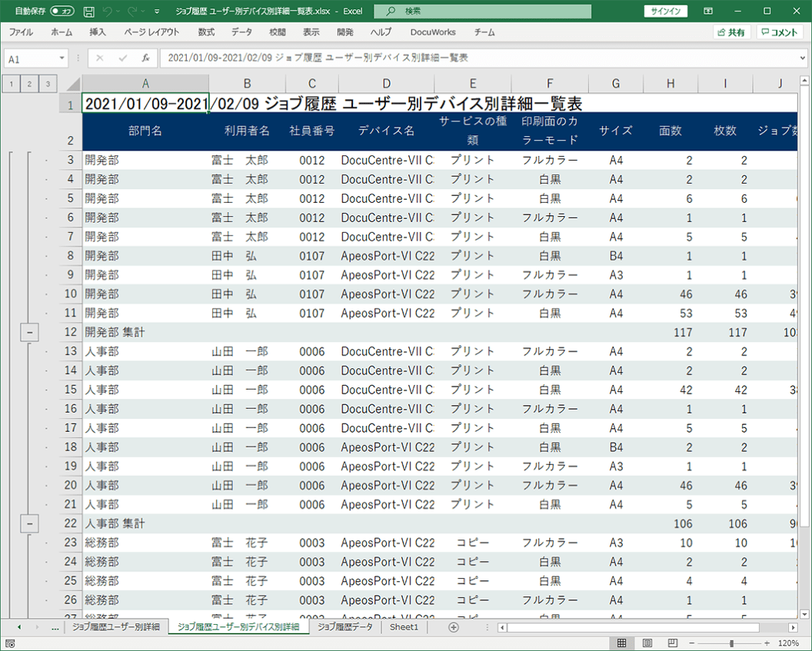Open the 数式 ribbon tab

coord(206,32)
